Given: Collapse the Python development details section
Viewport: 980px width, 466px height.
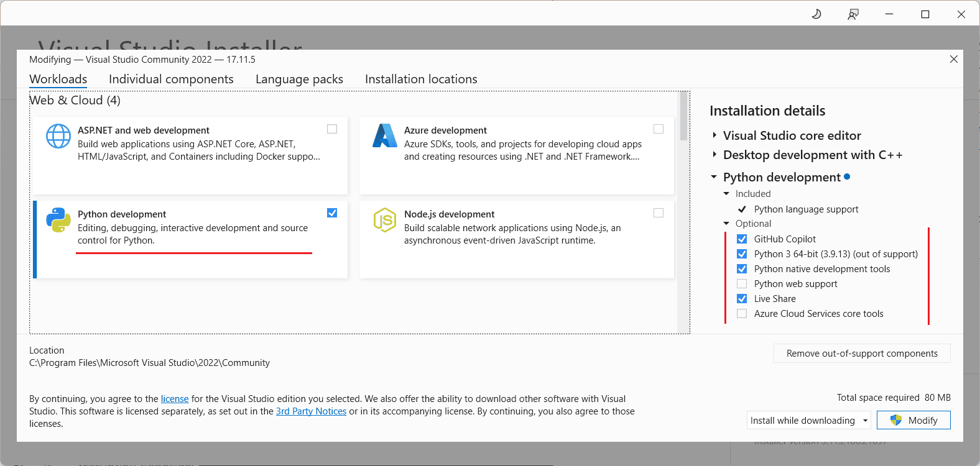Looking at the screenshot, I should (714, 177).
